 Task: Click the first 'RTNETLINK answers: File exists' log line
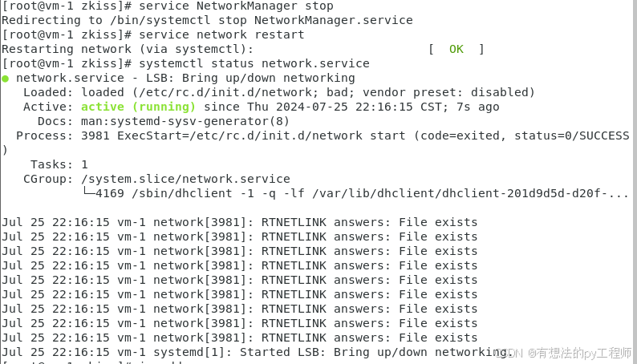tap(240, 222)
